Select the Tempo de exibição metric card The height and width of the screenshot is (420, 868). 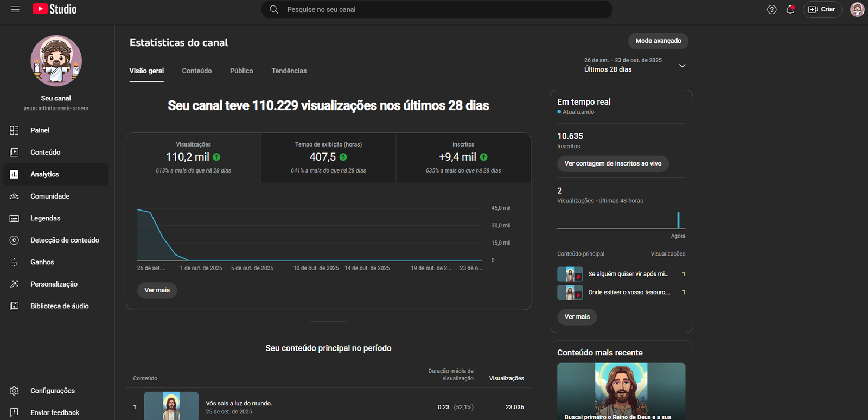pos(328,157)
